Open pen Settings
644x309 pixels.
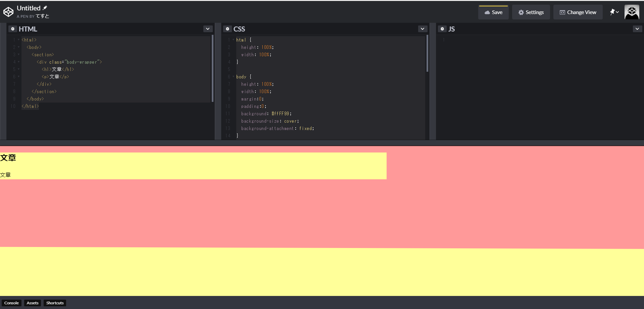click(531, 12)
